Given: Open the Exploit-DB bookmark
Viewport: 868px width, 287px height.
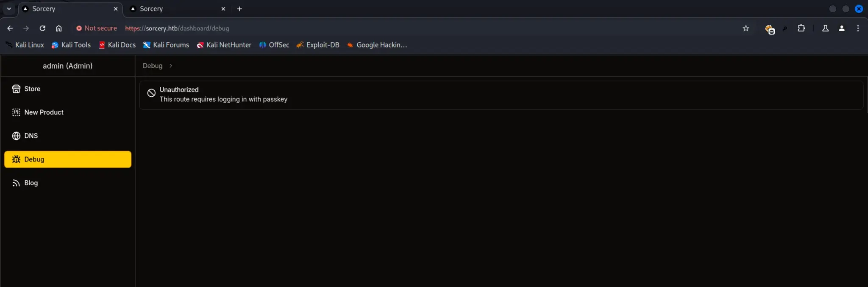Looking at the screenshot, I should point(318,45).
